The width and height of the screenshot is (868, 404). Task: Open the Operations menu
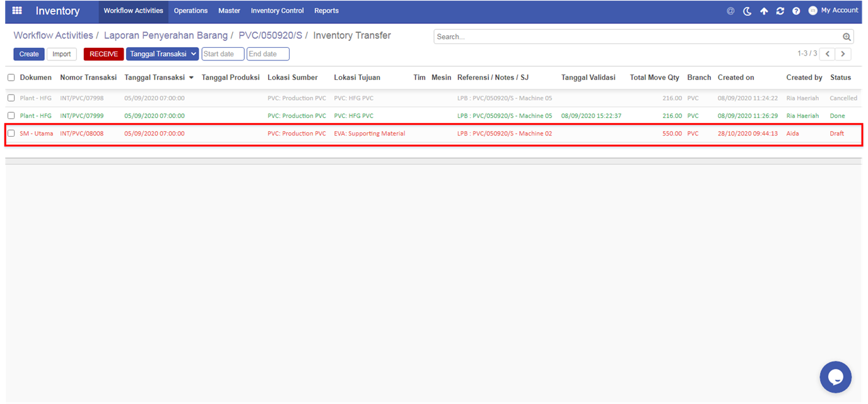click(191, 11)
